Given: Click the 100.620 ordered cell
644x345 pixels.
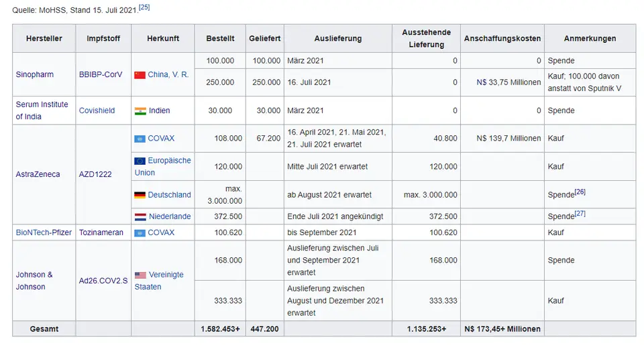Looking at the screenshot, I should [220, 232].
